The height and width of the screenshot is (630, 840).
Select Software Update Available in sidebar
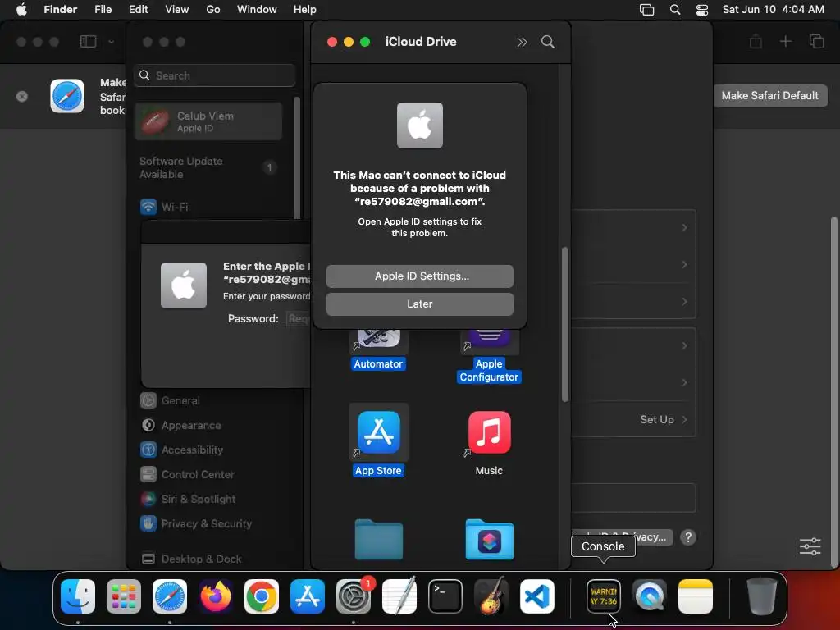pos(208,167)
